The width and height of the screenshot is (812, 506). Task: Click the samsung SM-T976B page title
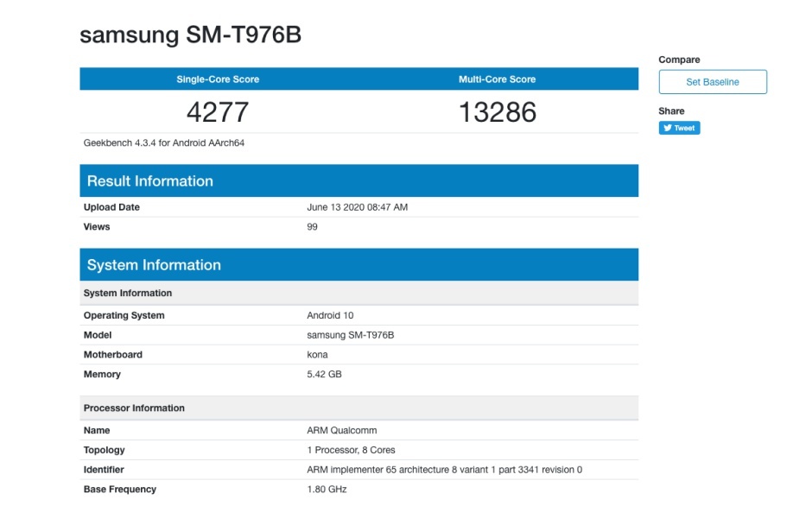coord(191,35)
